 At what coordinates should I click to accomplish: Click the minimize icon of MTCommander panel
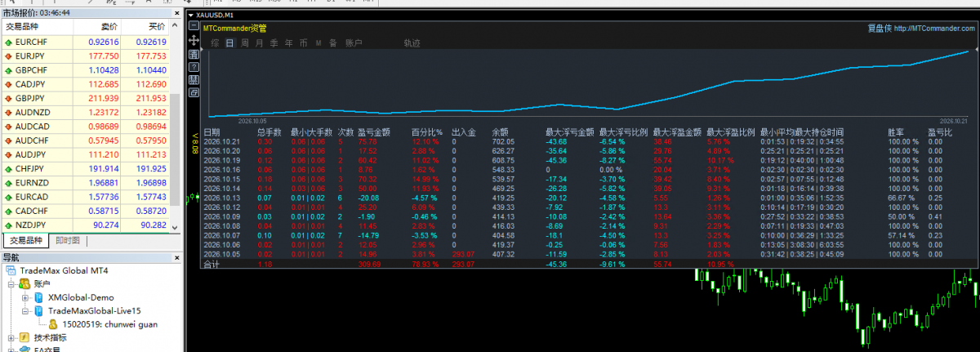tap(194, 27)
